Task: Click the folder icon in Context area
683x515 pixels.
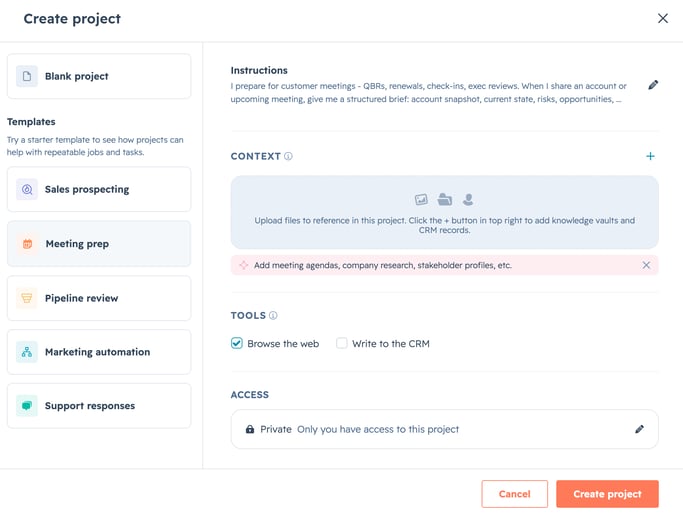Action: (444, 200)
